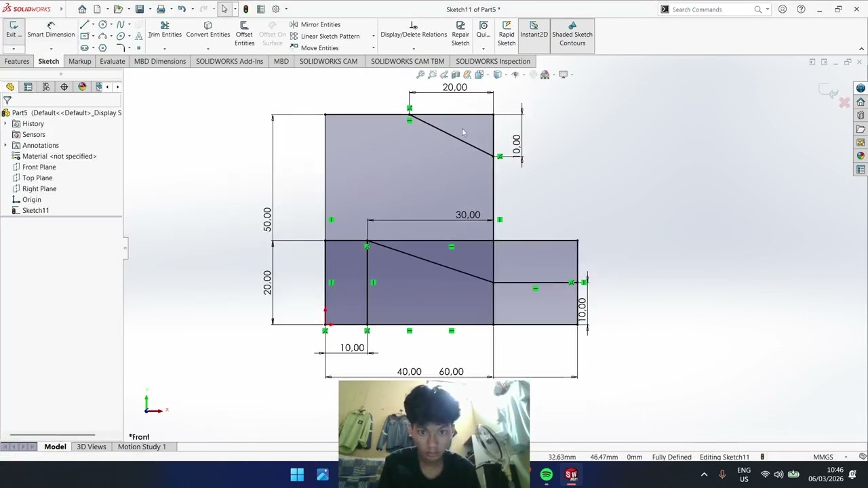Open the Search Commands dropdown arrow

tap(767, 9)
